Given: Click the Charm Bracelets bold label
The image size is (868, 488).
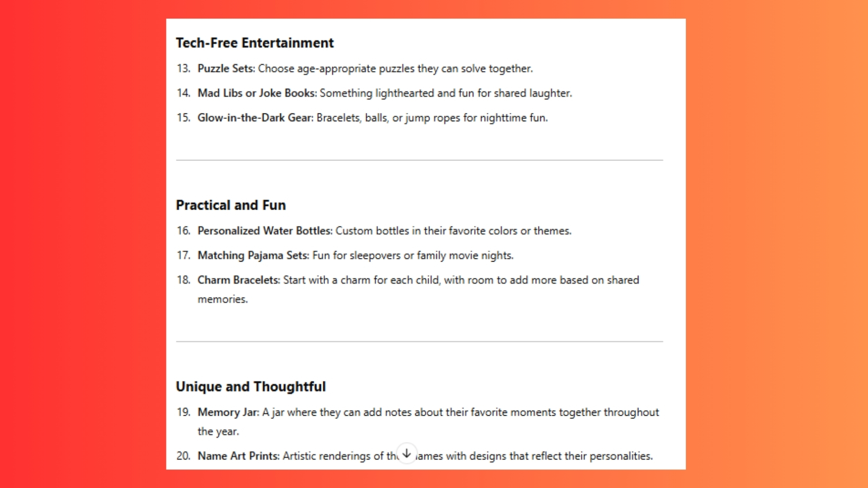Looking at the screenshot, I should click(x=238, y=280).
